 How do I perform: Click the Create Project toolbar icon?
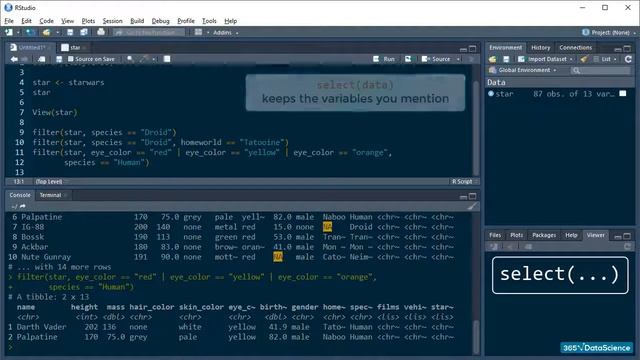[30, 32]
